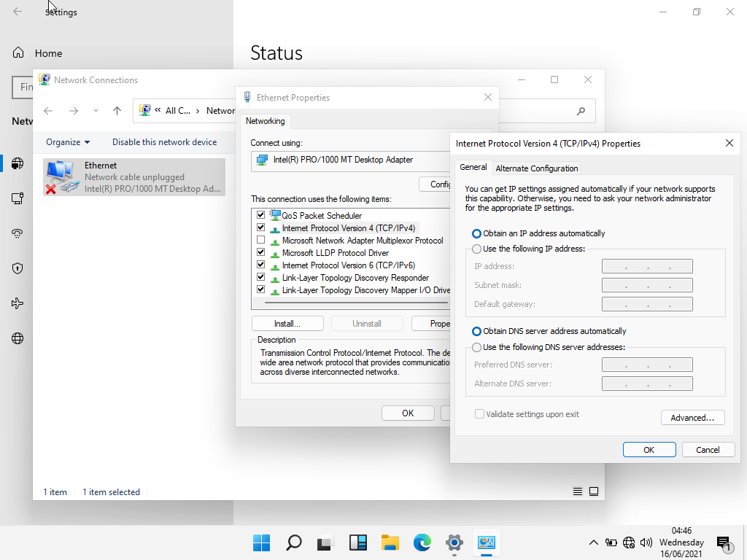747x560 pixels.
Task: Switch to details view in Network Connections
Action: 578,491
